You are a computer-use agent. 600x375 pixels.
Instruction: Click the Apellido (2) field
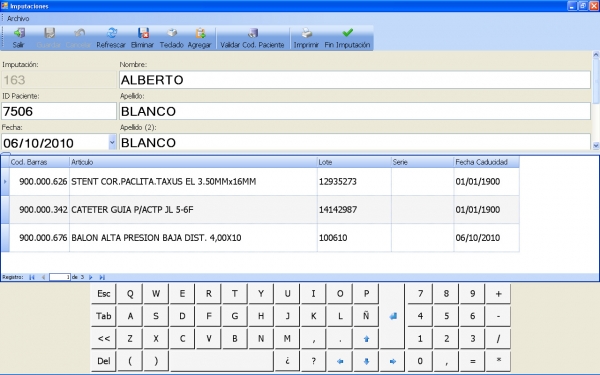(355, 142)
